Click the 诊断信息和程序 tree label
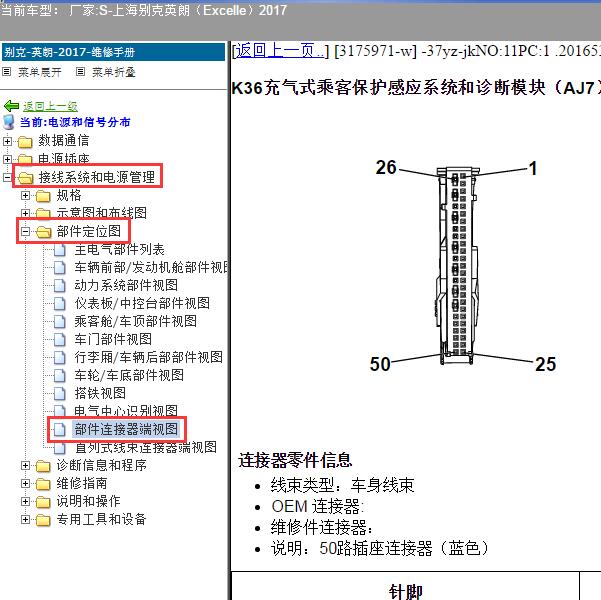 pos(102,465)
